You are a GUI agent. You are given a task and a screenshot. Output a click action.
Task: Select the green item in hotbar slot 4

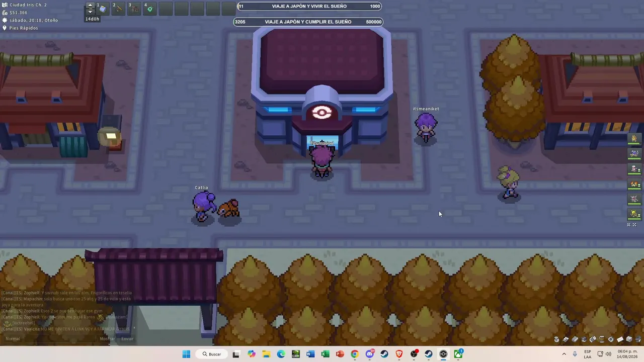pyautogui.click(x=149, y=9)
